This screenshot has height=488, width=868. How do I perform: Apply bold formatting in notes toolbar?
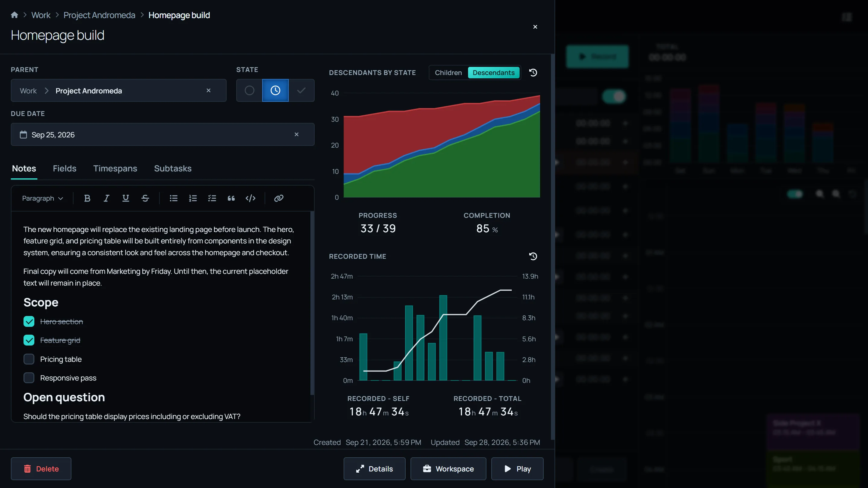coord(87,198)
